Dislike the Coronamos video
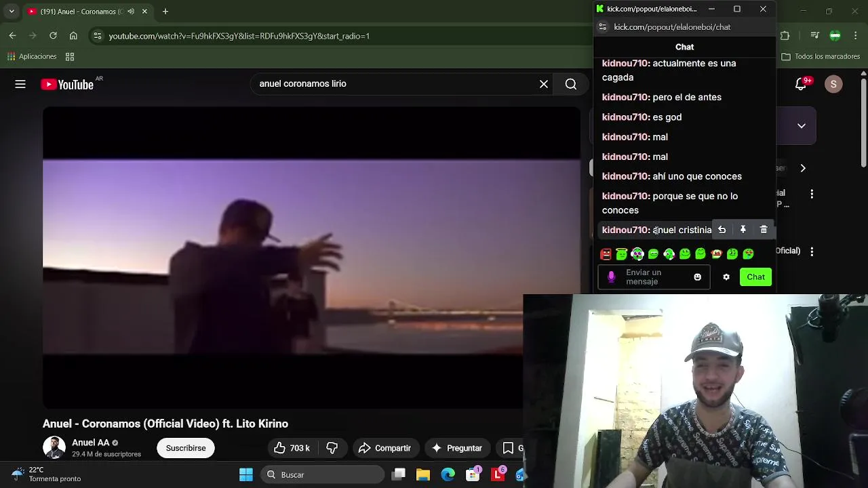Screen dimensions: 868x488 [332, 448]
